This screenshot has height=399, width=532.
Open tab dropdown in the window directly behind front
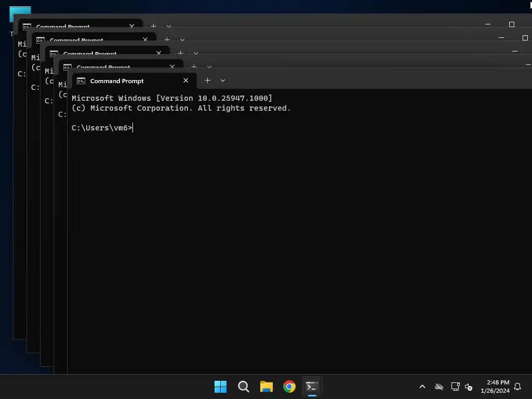(x=209, y=66)
